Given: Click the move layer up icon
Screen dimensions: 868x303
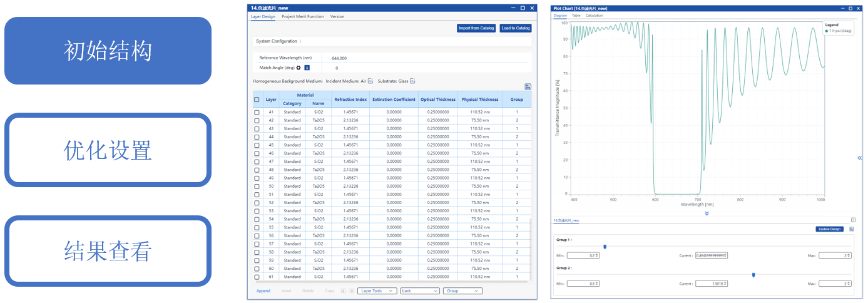Looking at the screenshot, I should pos(343,291).
